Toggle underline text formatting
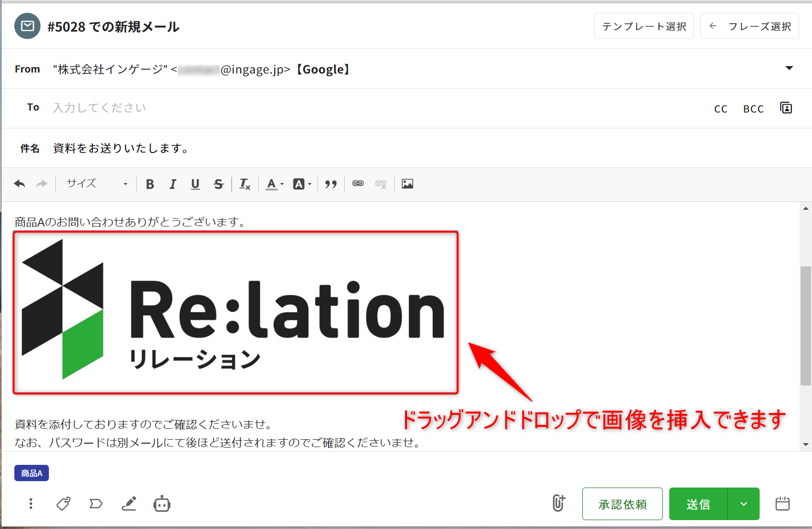Viewport: 812px width, 529px height. coord(195,184)
